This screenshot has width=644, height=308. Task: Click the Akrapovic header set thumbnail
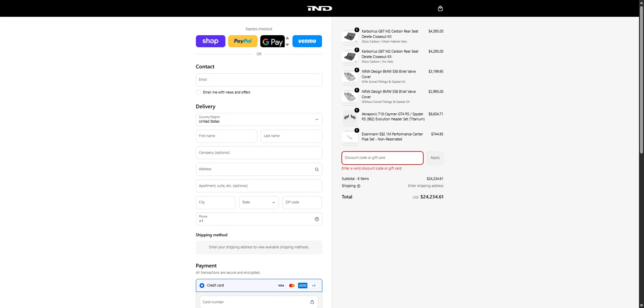tap(350, 117)
